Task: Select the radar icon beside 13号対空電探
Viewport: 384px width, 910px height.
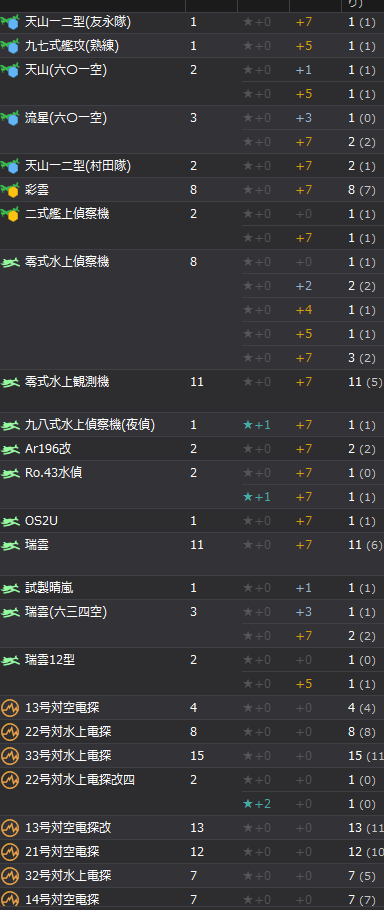Action: (10, 708)
